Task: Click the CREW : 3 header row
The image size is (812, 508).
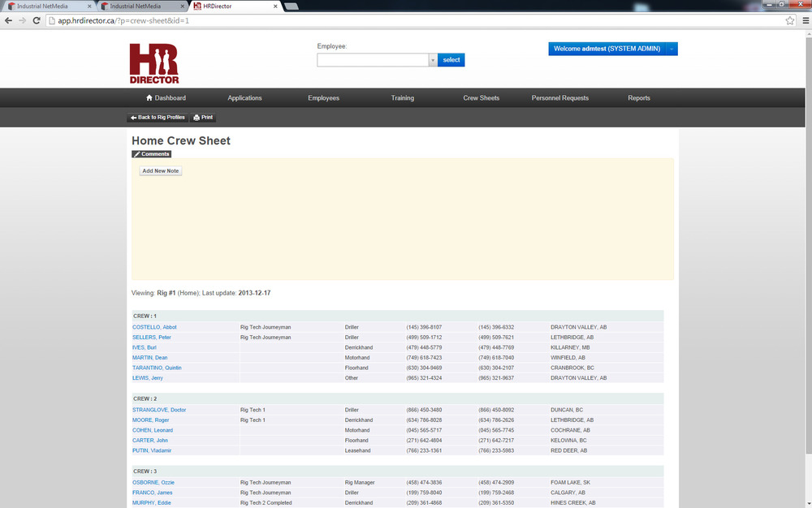Action: coord(398,471)
